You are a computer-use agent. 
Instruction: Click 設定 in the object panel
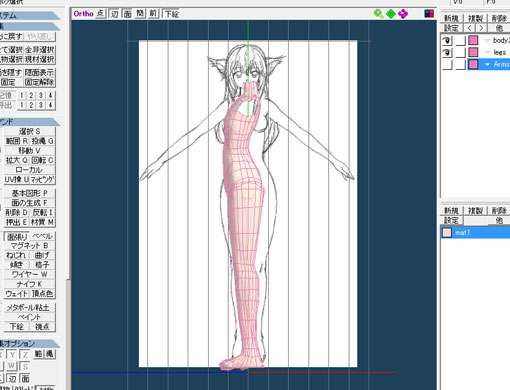[451, 28]
